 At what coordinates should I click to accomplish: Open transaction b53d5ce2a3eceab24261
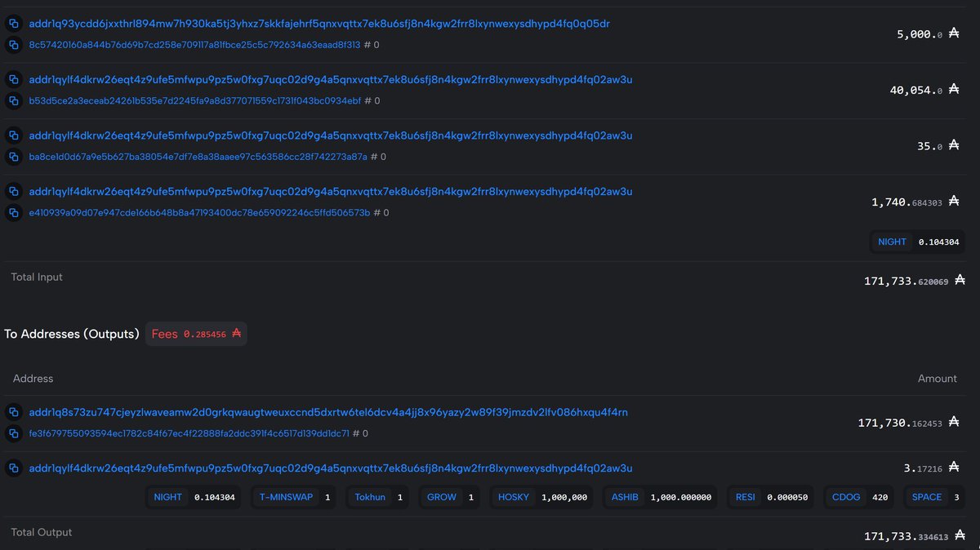point(194,100)
